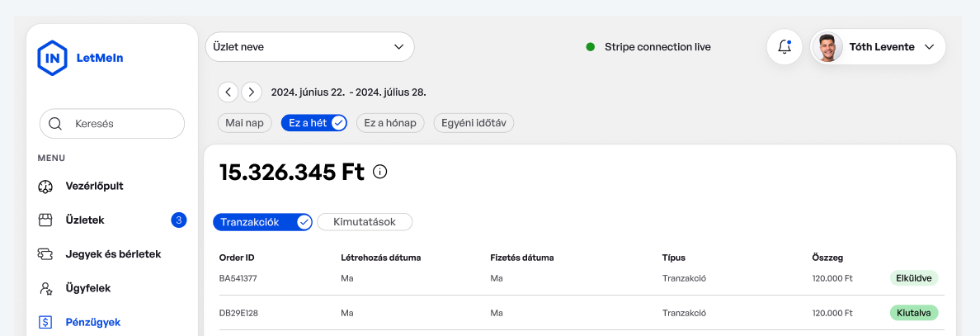The height and width of the screenshot is (336, 980).
Task: Click into the Keresés search field
Action: pos(112,124)
